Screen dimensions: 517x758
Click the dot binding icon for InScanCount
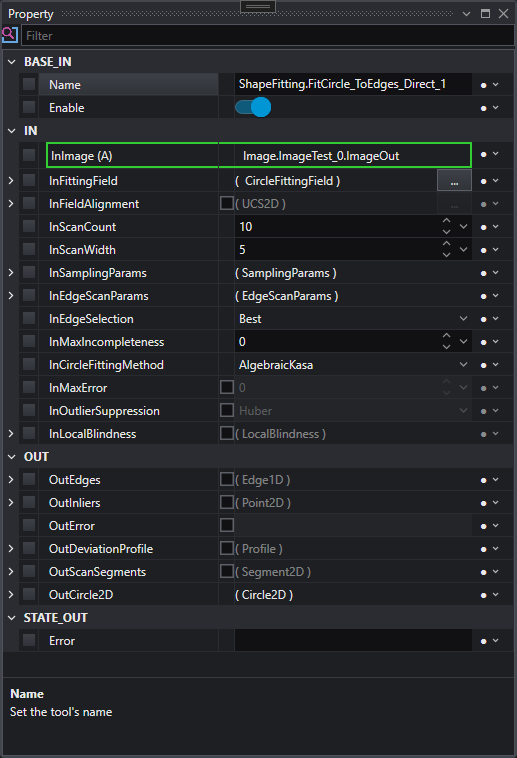[483, 227]
